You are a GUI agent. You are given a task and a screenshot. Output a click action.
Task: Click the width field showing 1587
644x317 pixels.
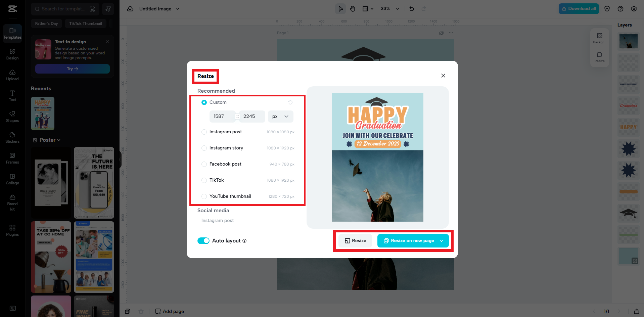click(x=222, y=117)
